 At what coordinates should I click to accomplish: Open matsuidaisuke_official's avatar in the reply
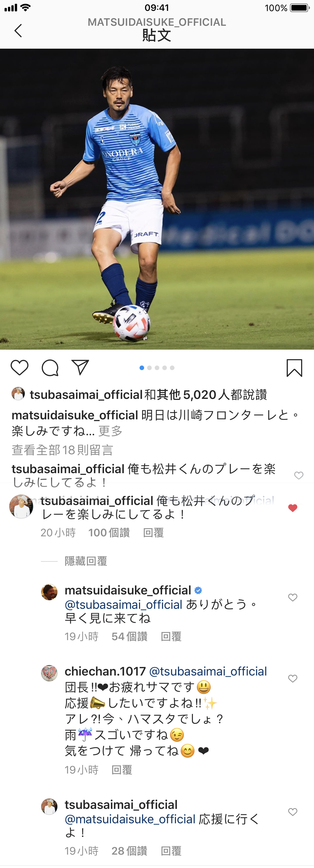click(x=49, y=592)
